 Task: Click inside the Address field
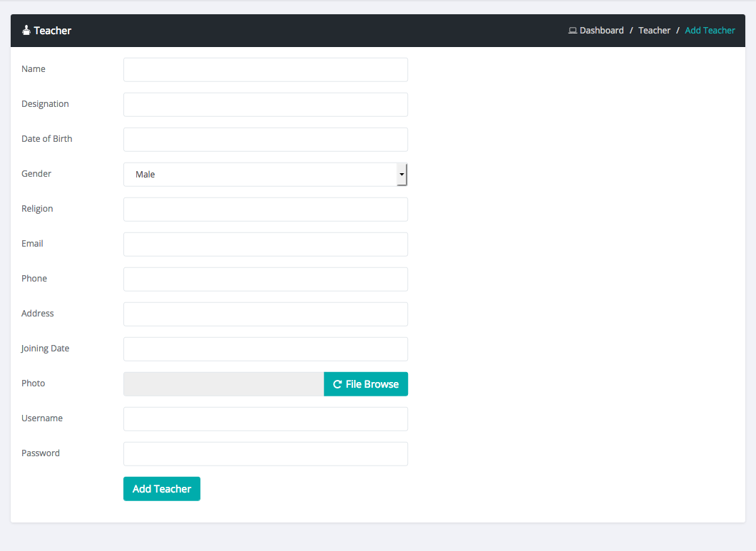[265, 314]
